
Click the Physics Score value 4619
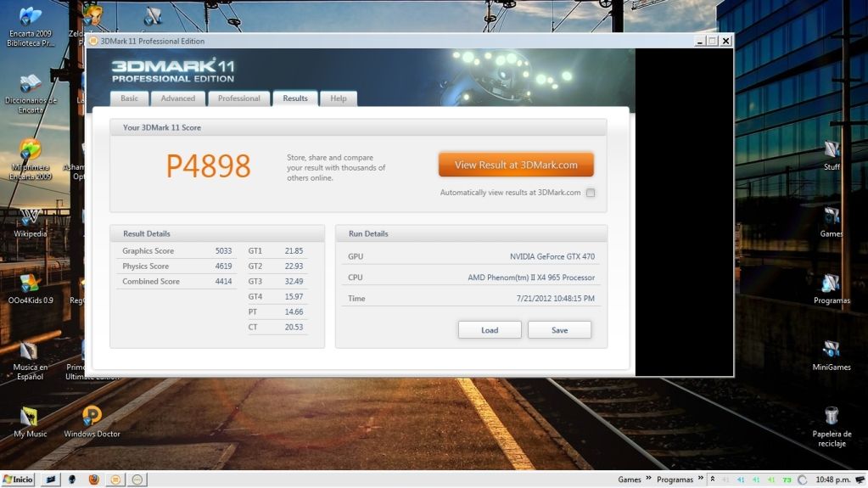pos(224,266)
